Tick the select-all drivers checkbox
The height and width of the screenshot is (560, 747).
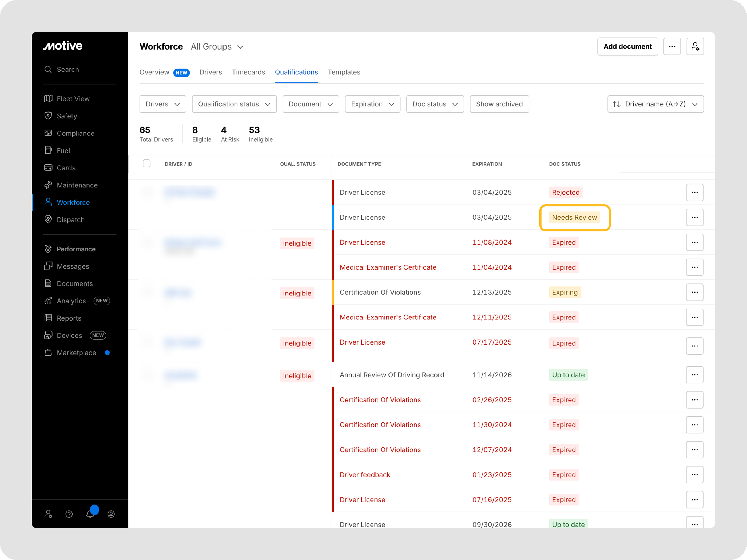146,164
